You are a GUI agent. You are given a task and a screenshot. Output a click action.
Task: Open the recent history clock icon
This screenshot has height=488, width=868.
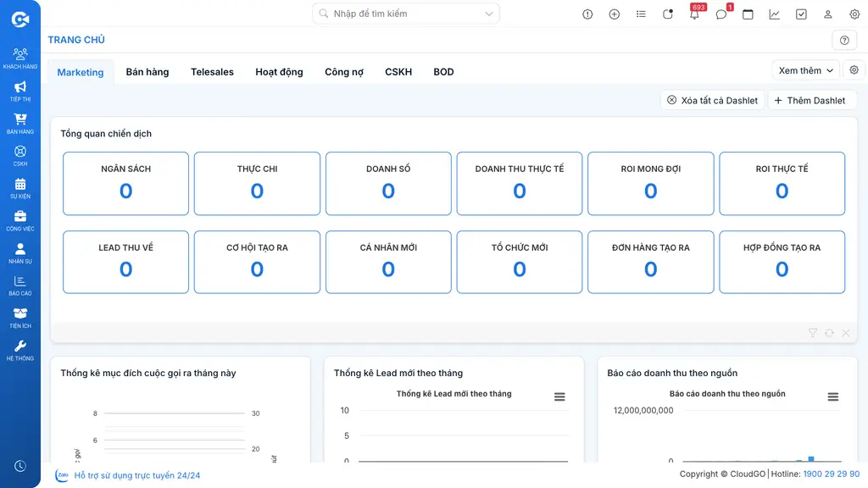pos(20,466)
